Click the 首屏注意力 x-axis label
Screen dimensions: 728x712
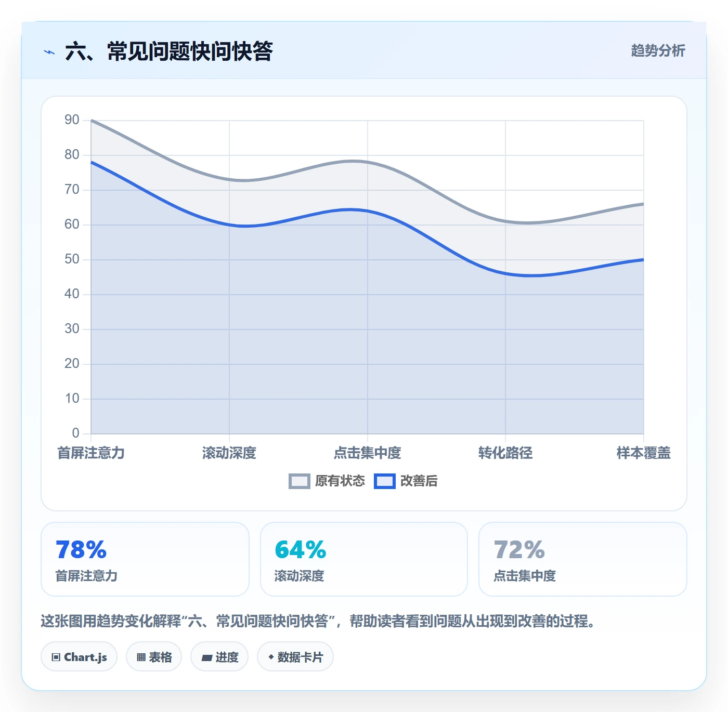tap(91, 453)
